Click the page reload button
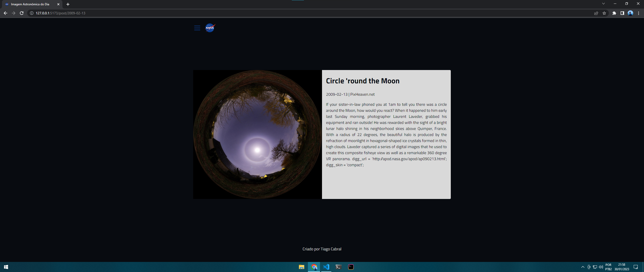 22,13
